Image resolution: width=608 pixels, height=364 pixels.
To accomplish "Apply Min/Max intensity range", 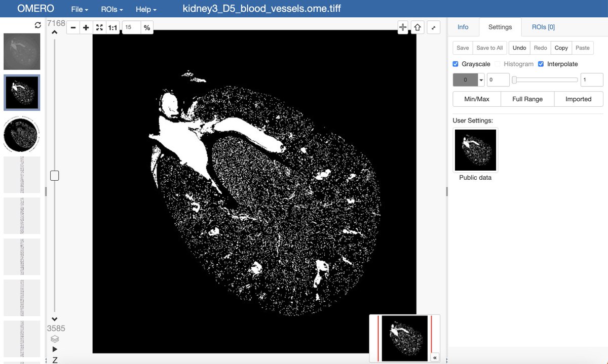I will point(477,99).
